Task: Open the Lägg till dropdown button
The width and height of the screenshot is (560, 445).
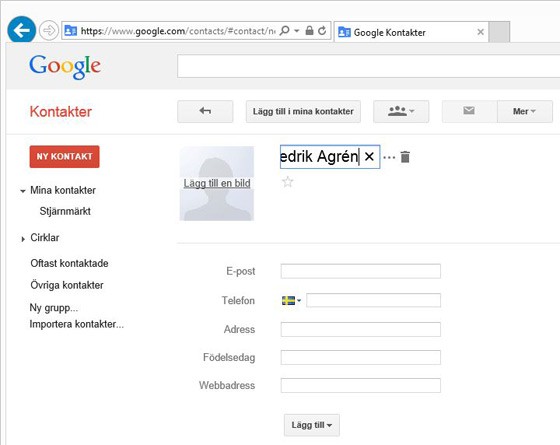Action: click(x=311, y=425)
